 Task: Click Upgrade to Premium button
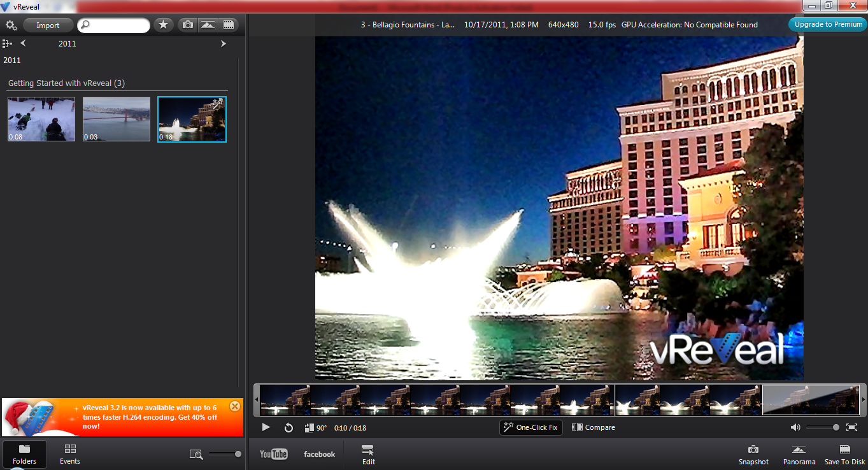(828, 24)
